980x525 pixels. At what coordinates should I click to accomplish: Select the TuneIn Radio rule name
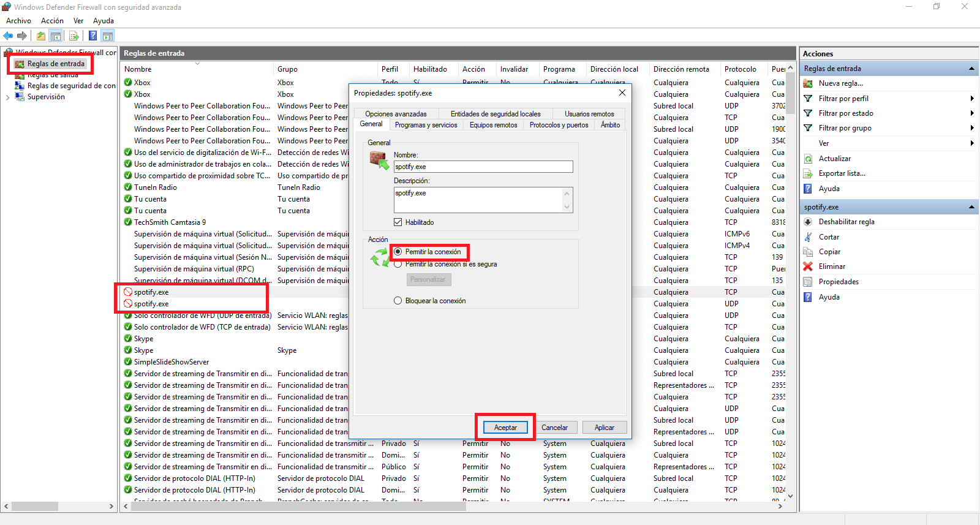[x=156, y=187]
